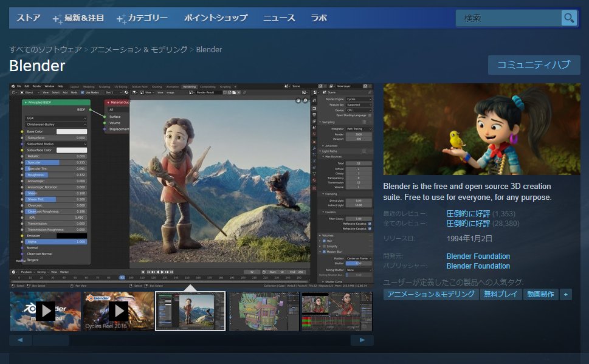Click the thumbnail strip scrollbar handle
Image resolution: width=589 pixels, height=364 pixels.
(x=50, y=340)
